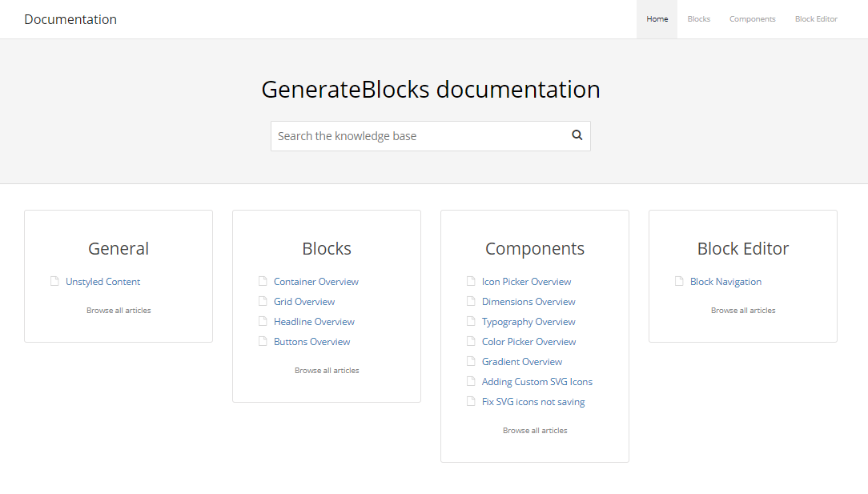Open the Buttons Overview article

click(311, 341)
